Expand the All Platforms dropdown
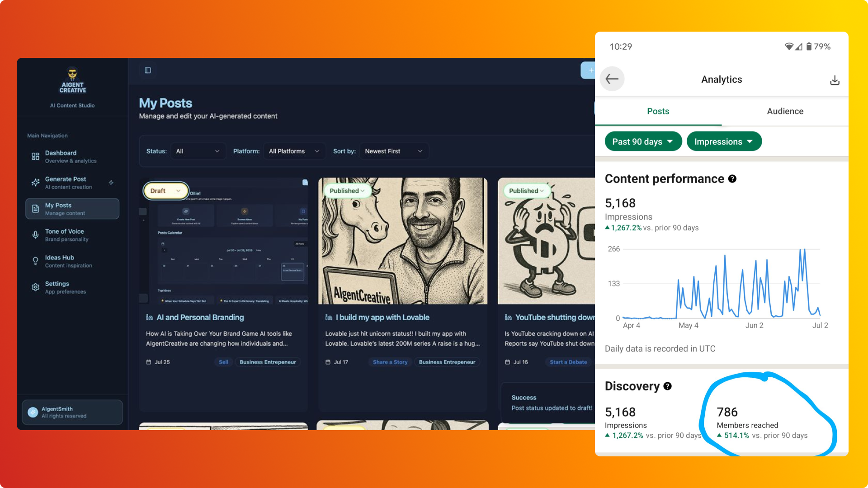The height and width of the screenshot is (488, 868). click(x=294, y=151)
